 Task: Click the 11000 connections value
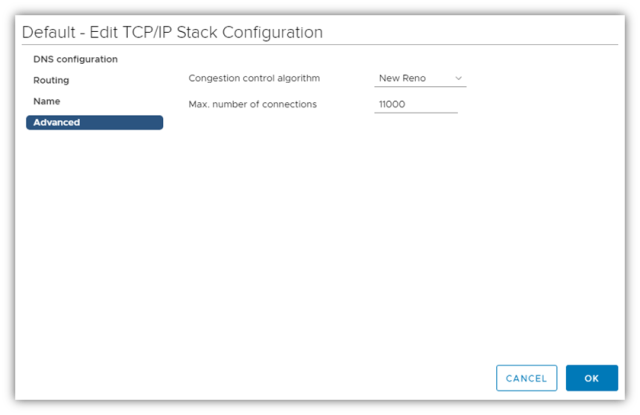pos(393,104)
